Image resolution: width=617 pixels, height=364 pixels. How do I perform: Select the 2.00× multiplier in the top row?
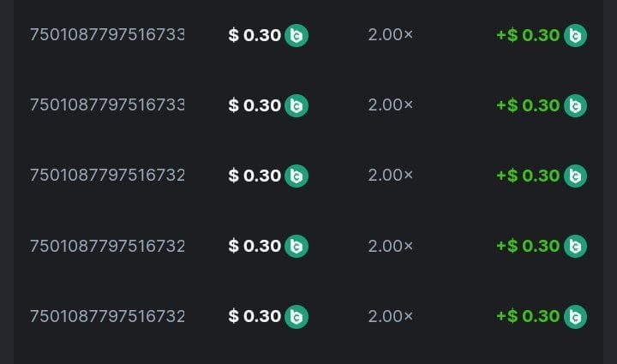click(x=390, y=35)
